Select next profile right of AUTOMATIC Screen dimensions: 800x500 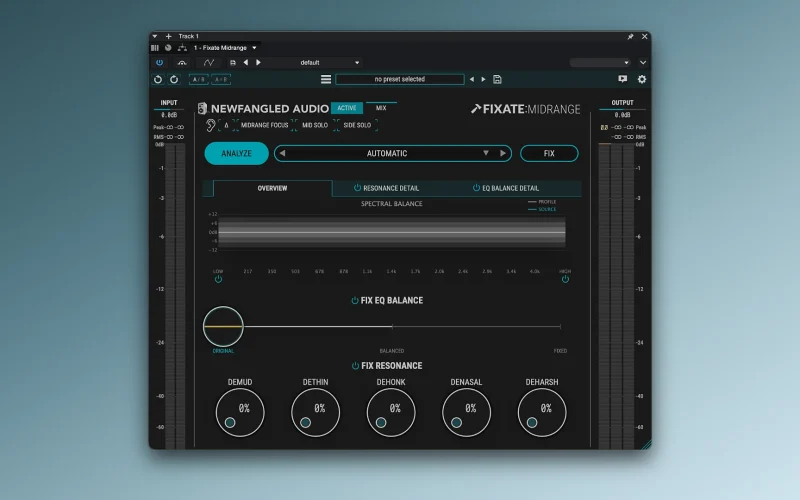point(503,153)
